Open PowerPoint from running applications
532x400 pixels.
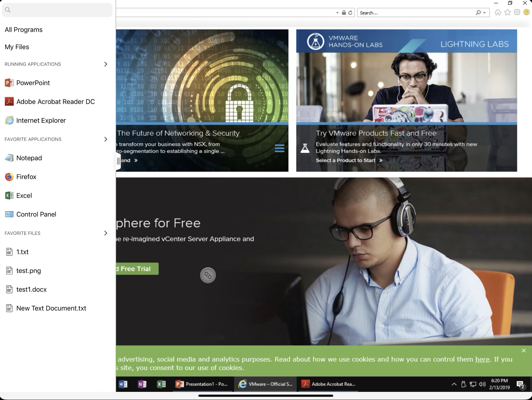click(x=27, y=83)
